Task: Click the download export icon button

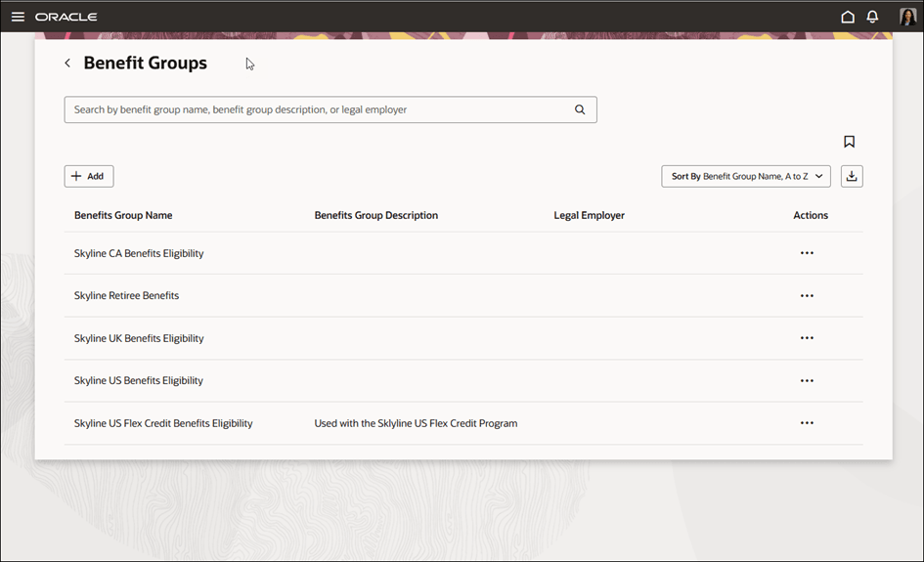Action: click(852, 176)
